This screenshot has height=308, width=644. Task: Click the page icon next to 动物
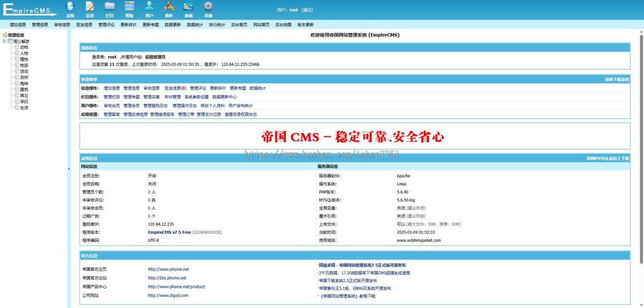(x=17, y=47)
